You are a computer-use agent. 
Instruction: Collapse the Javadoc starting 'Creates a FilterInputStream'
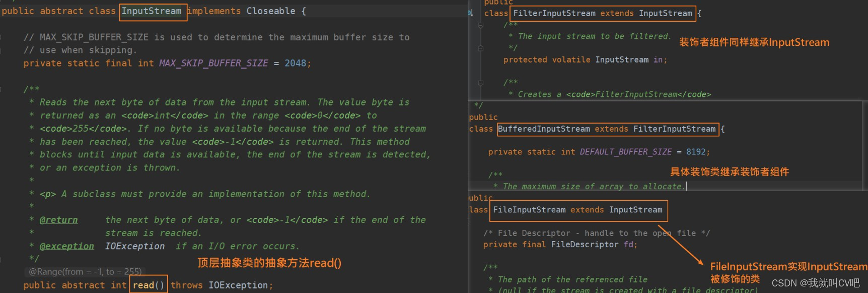coord(481,83)
